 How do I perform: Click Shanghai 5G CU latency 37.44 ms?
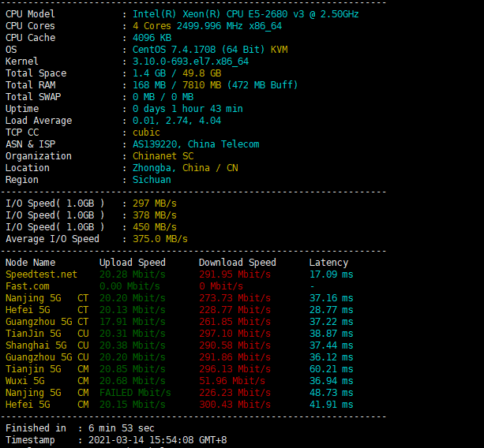[331, 345]
